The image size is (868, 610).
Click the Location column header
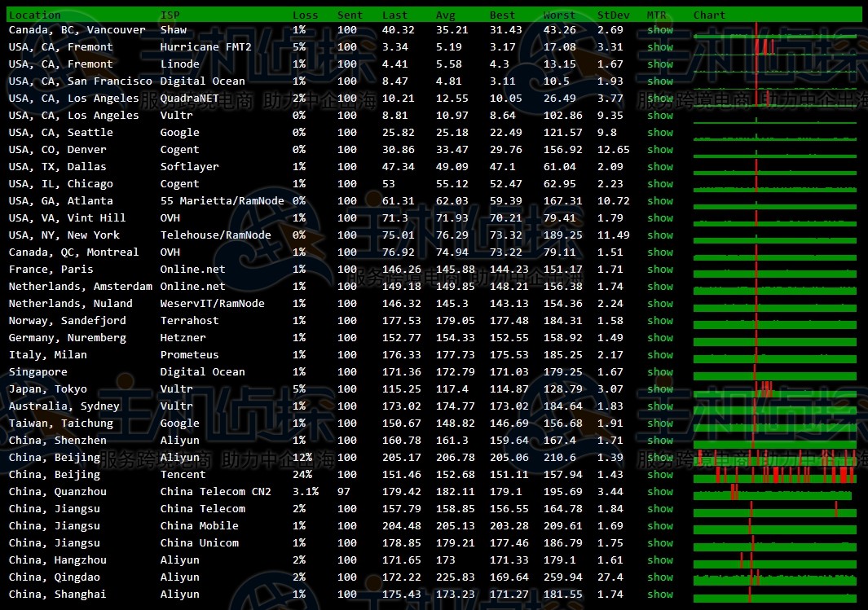(x=34, y=15)
